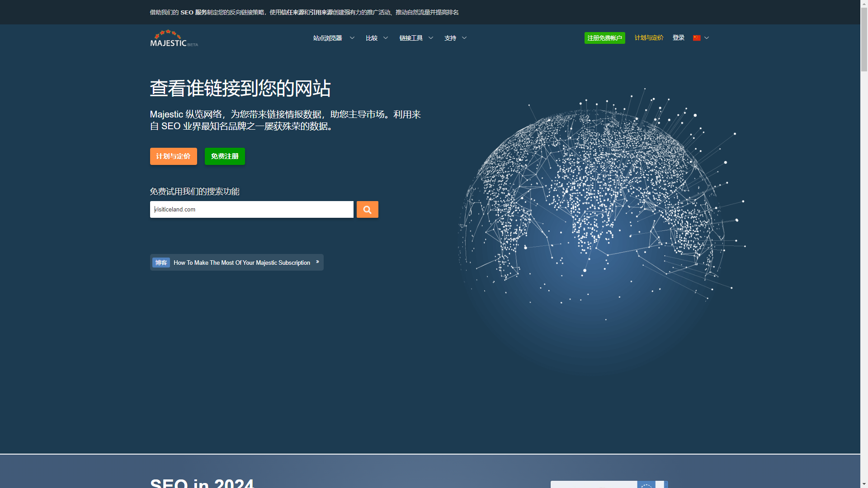
Task: Open the language selector dropdown arrow
Action: 707,38
